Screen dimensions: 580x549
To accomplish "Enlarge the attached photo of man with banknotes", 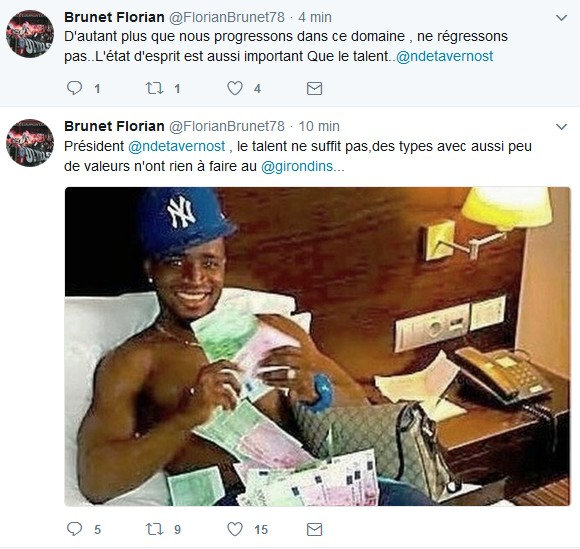I will pyautogui.click(x=317, y=346).
